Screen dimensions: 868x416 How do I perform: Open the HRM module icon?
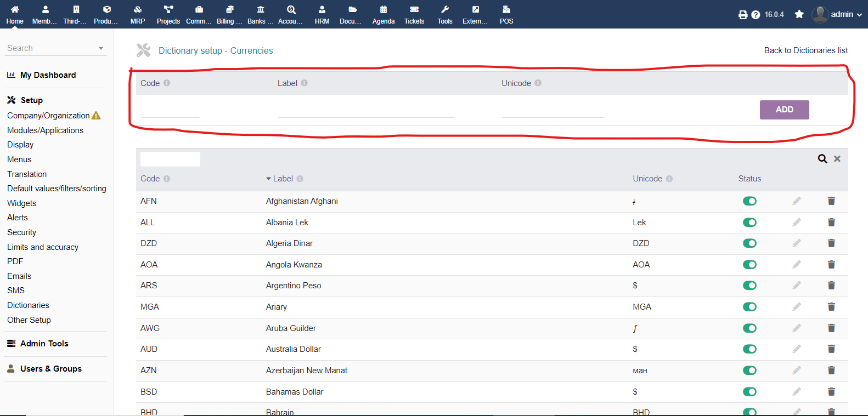pyautogui.click(x=322, y=9)
